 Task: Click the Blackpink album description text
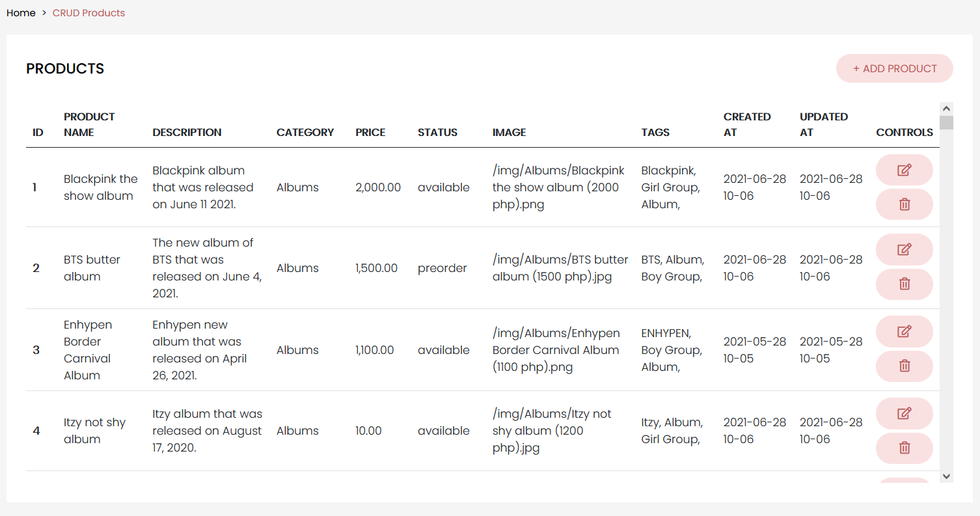pos(203,187)
